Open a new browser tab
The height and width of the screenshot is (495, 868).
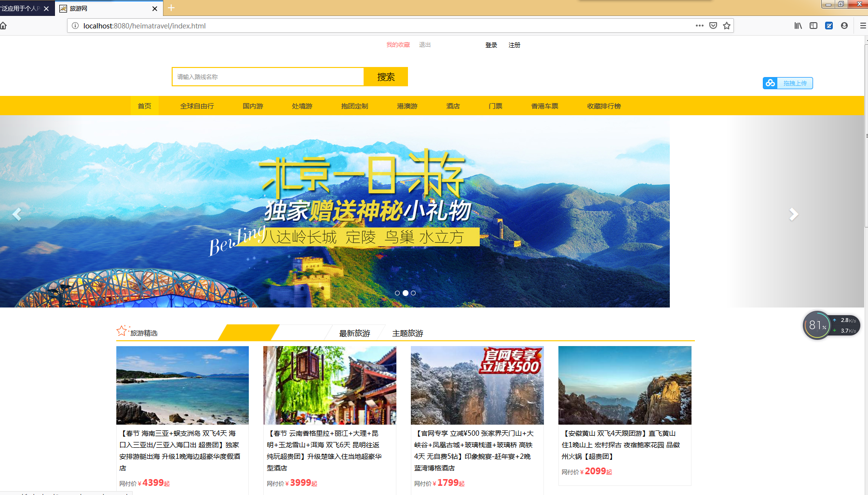[171, 8]
